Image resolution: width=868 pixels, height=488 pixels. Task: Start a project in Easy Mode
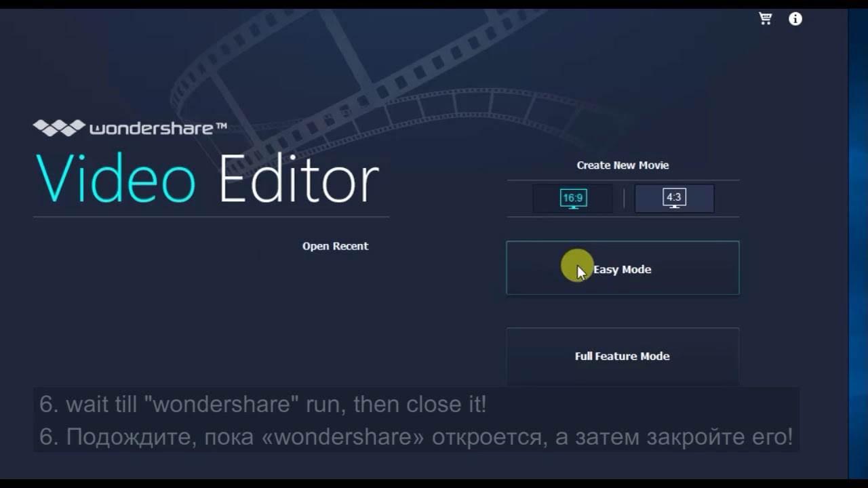tap(623, 268)
